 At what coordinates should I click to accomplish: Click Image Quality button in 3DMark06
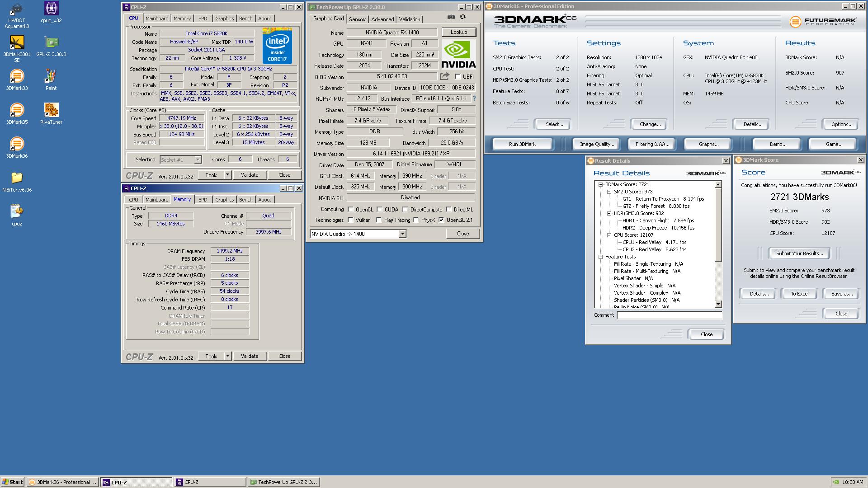point(597,144)
